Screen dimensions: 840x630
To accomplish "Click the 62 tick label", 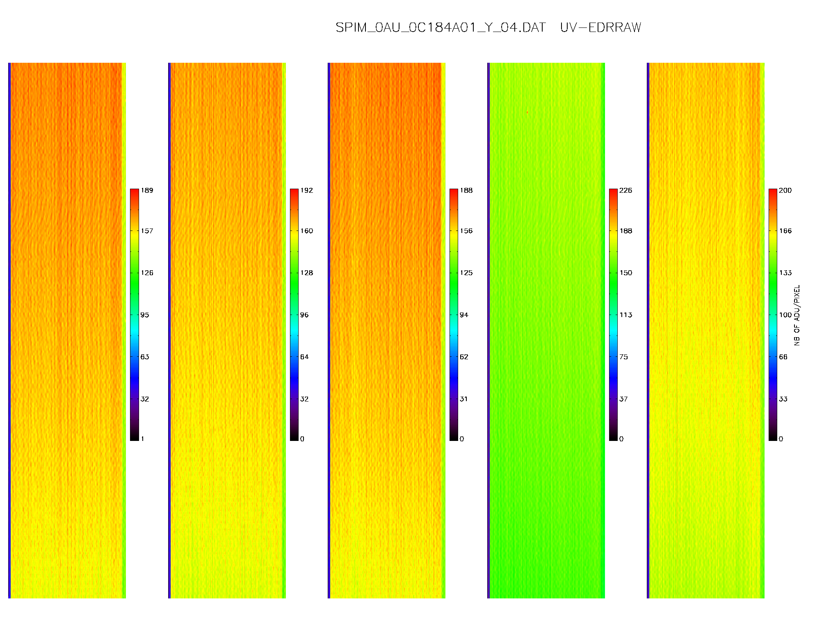I will (464, 357).
